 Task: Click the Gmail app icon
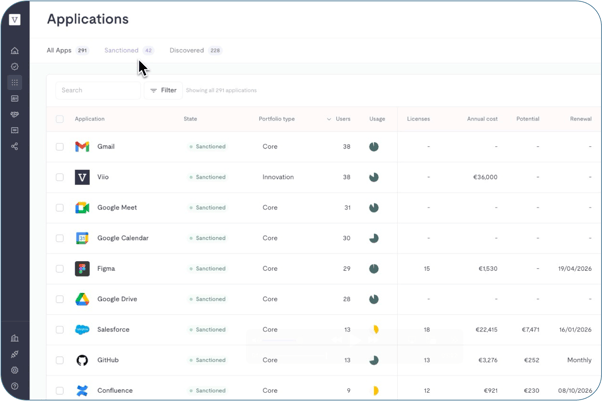click(x=82, y=147)
